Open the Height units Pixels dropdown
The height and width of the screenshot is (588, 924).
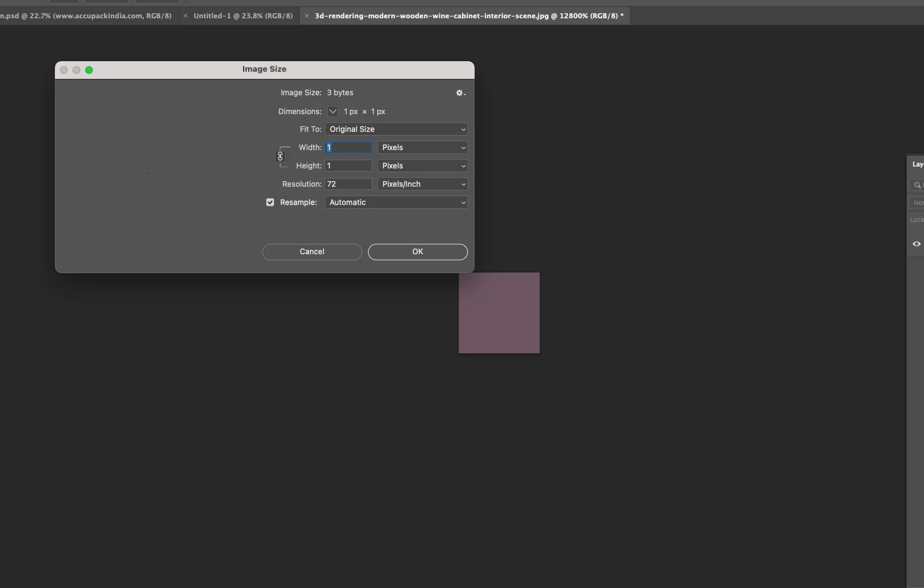[422, 166]
